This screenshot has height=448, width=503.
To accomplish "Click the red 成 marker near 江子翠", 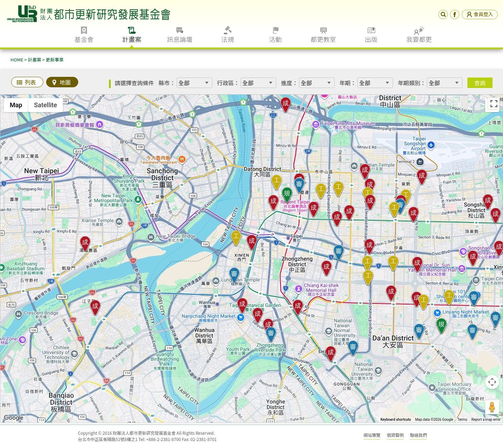I will (95, 307).
